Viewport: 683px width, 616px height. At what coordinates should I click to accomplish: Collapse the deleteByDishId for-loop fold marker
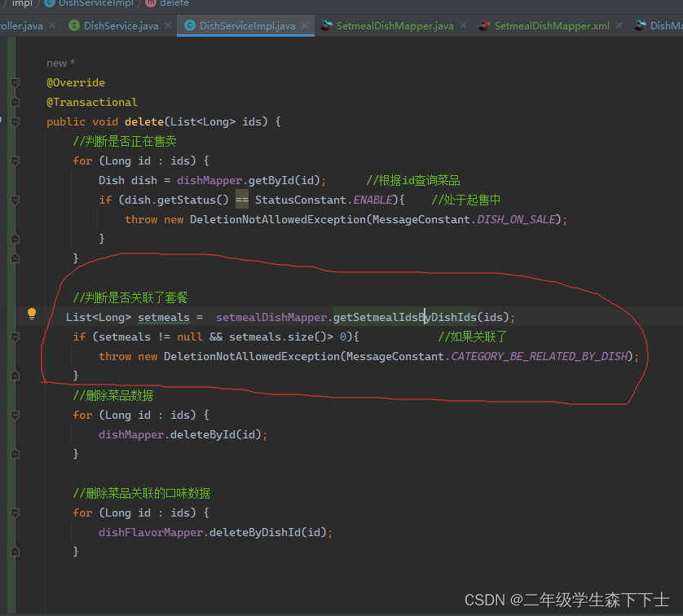tap(15, 513)
